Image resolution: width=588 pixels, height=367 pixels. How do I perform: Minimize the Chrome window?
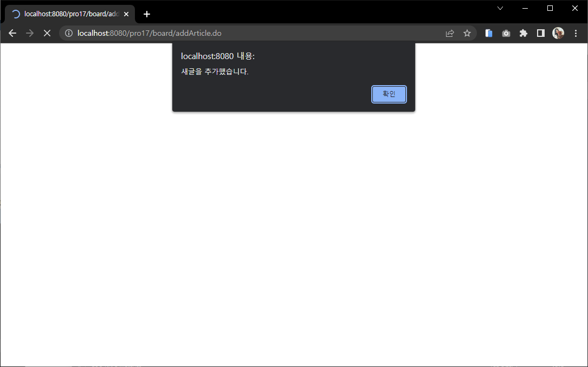pyautogui.click(x=525, y=8)
